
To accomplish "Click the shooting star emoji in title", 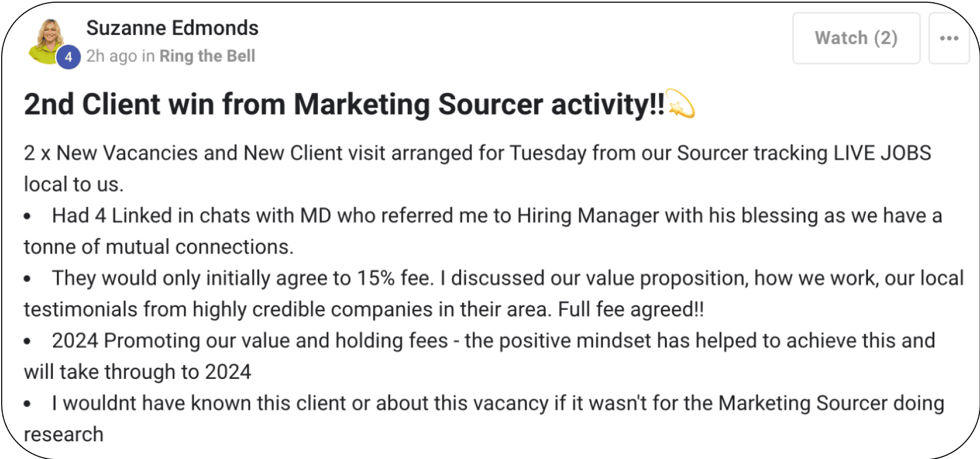I will pyautogui.click(x=681, y=103).
